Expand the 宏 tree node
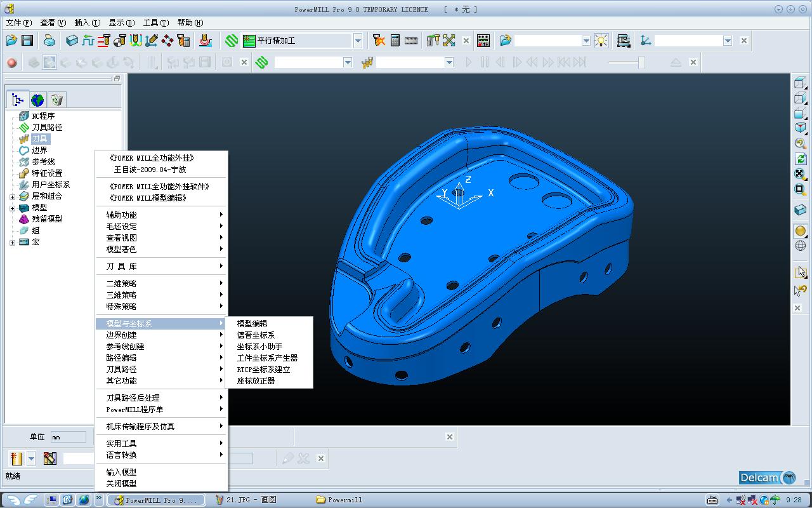The height and width of the screenshot is (508, 812). click(x=12, y=242)
